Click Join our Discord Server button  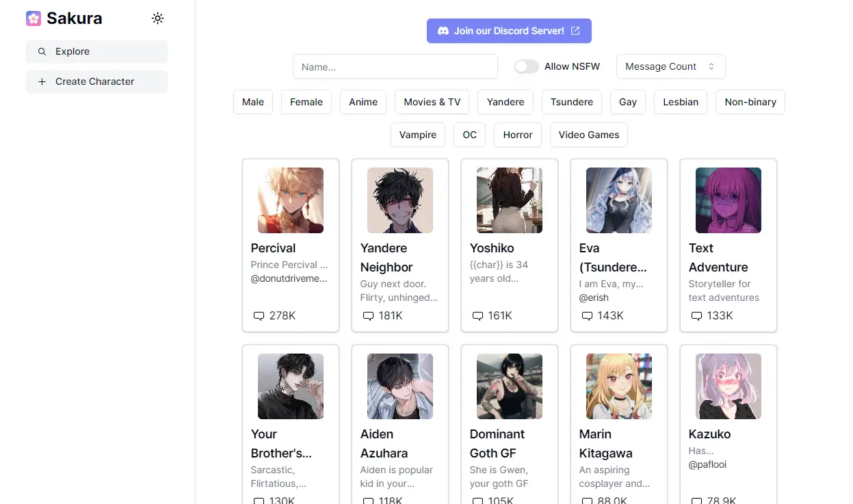click(508, 31)
